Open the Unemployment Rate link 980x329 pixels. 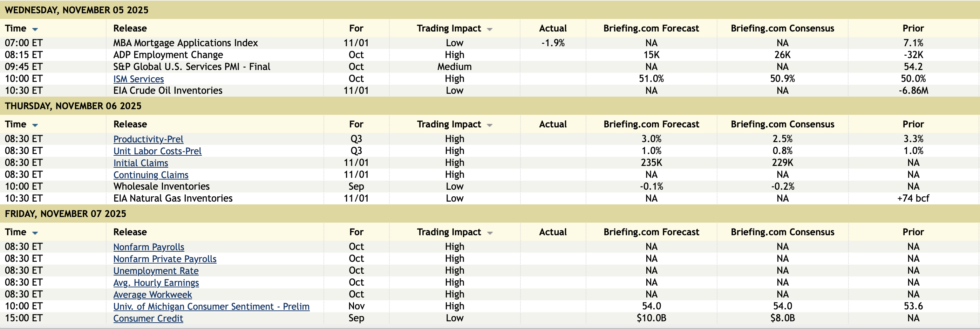pyautogui.click(x=156, y=271)
